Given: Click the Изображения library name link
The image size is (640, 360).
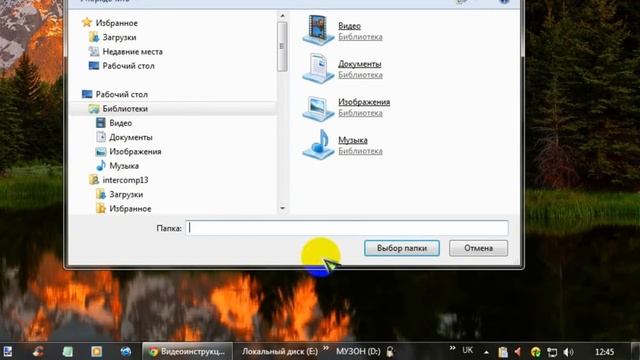Looking at the screenshot, I should (364, 102).
